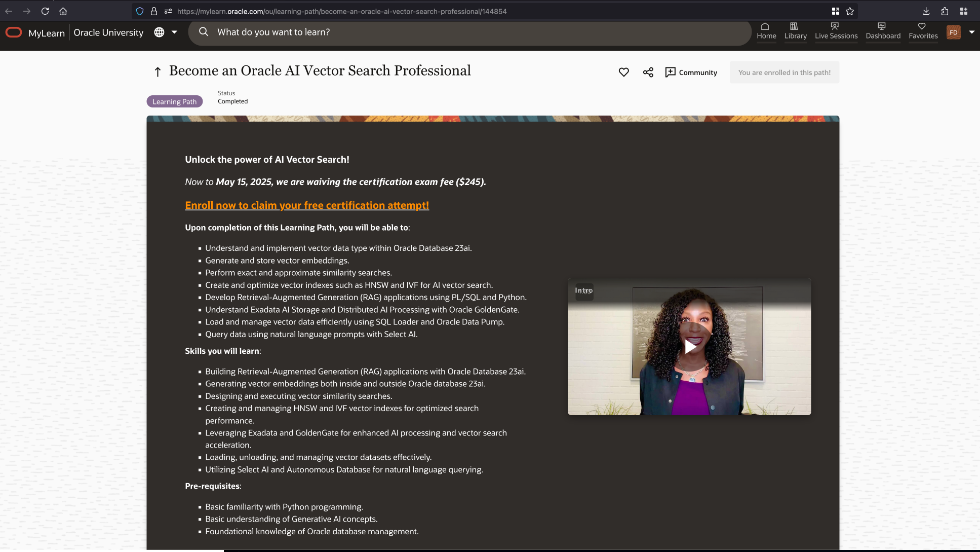Open 'Enroll now to claim your free certification attempt!' link
Screen dimensions: 980x552
pyautogui.click(x=307, y=205)
